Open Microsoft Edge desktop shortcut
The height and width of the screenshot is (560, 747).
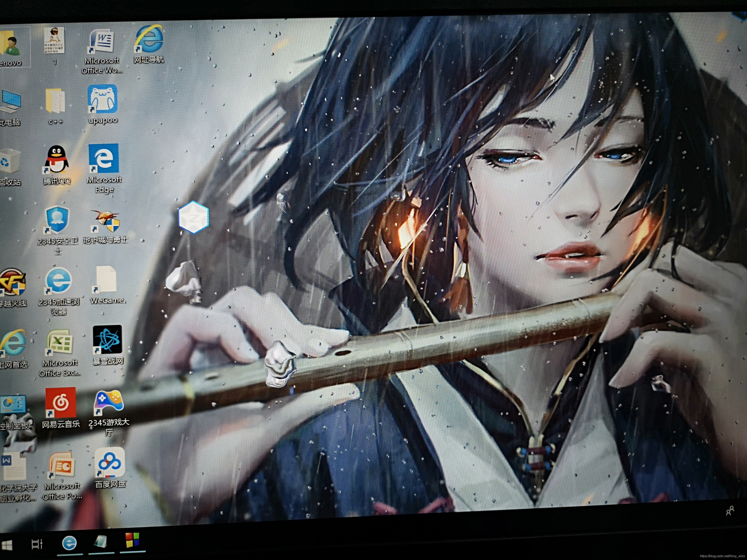[x=104, y=158]
